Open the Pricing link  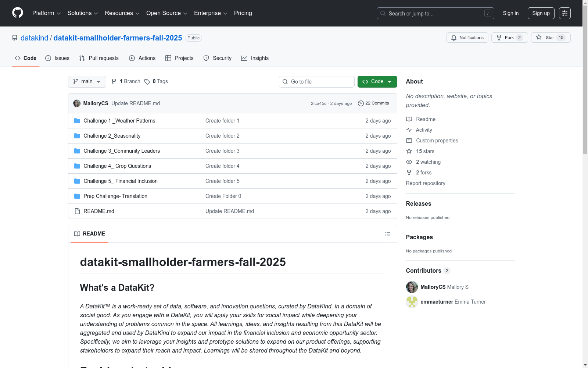[243, 13]
